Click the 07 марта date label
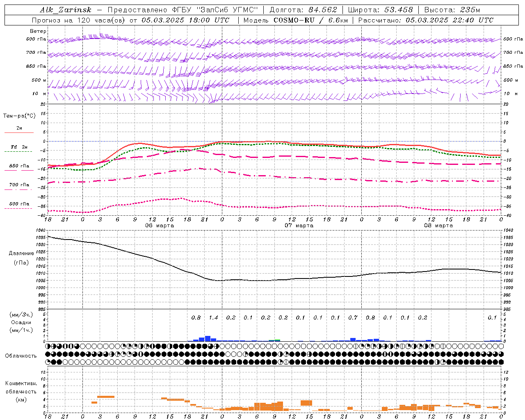The image size is (525, 420). pyautogui.click(x=299, y=226)
